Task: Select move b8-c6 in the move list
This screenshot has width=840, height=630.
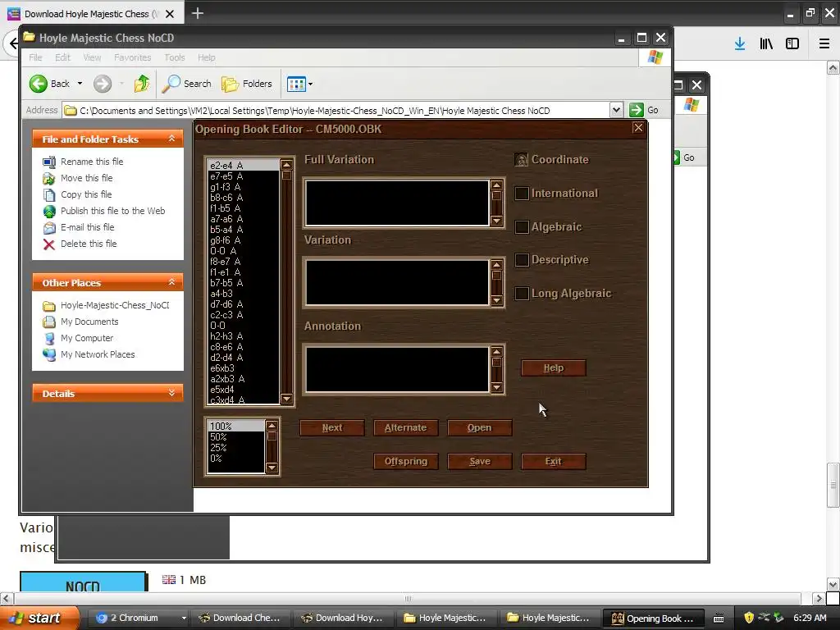Action: click(243, 198)
